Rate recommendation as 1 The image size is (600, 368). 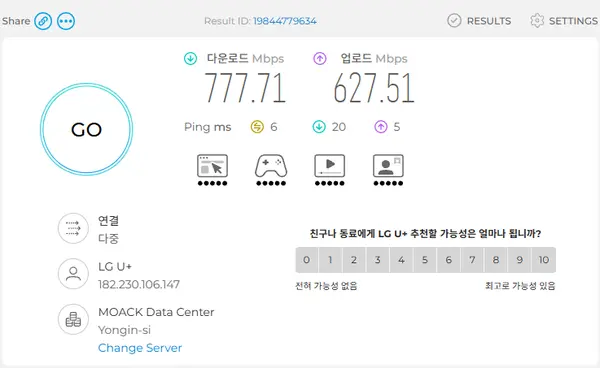click(x=330, y=260)
